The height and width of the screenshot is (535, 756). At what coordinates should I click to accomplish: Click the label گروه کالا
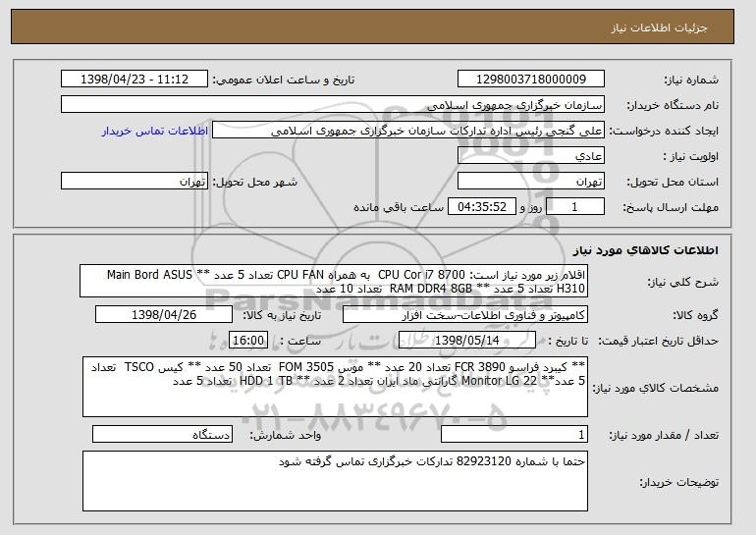tap(695, 316)
